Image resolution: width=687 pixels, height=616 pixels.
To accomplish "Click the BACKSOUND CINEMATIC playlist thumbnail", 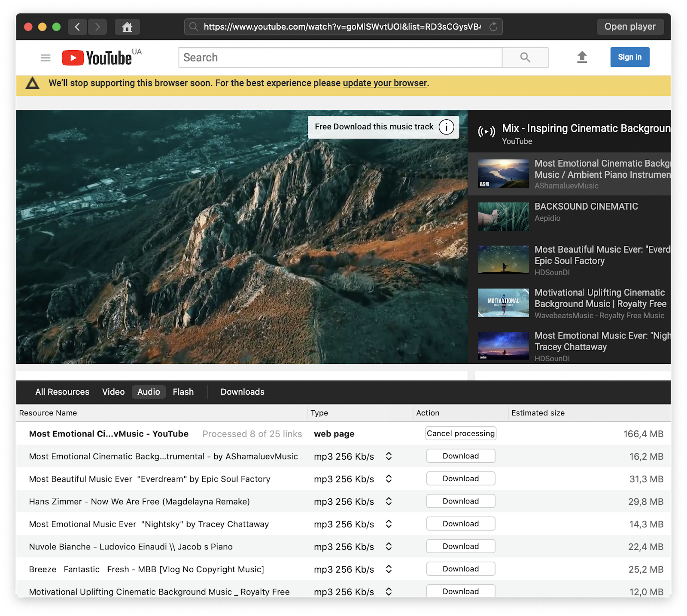I will pyautogui.click(x=503, y=217).
